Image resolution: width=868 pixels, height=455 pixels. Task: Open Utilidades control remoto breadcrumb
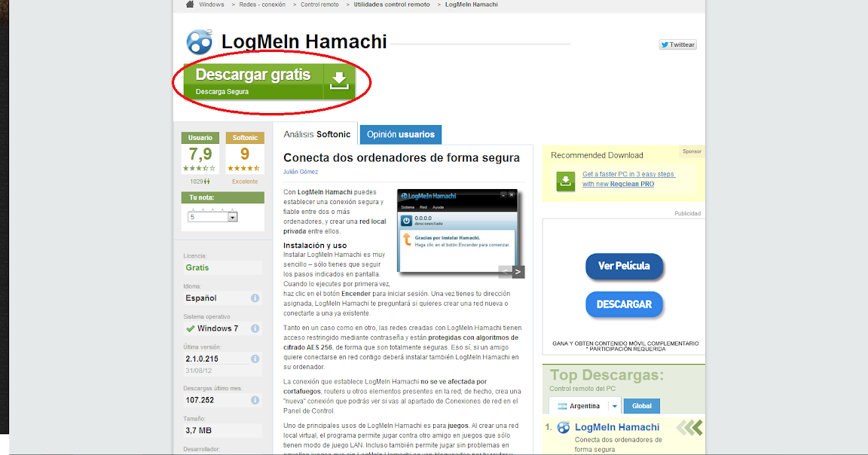(392, 5)
